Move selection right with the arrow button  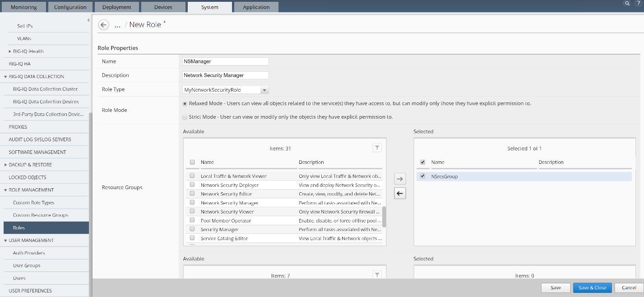(400, 179)
